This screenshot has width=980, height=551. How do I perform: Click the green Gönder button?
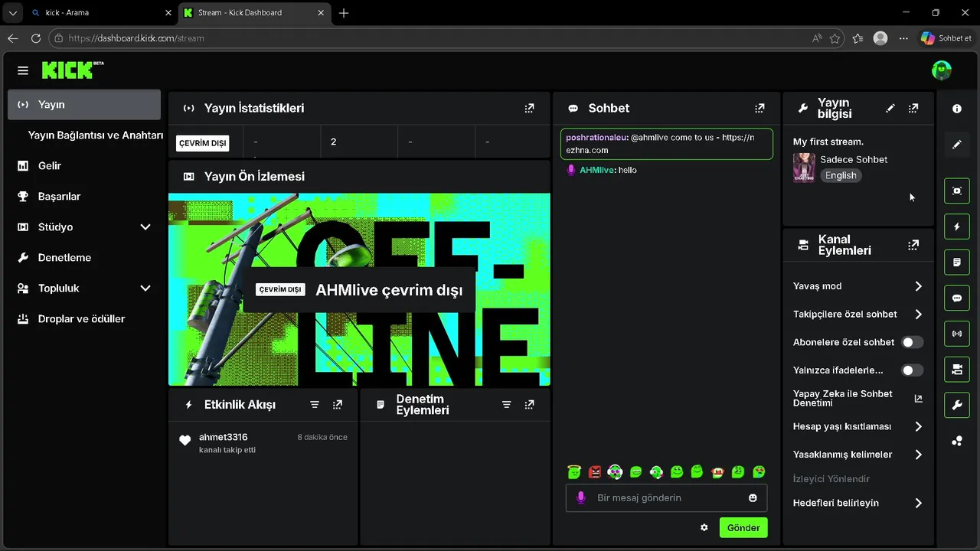click(x=743, y=527)
